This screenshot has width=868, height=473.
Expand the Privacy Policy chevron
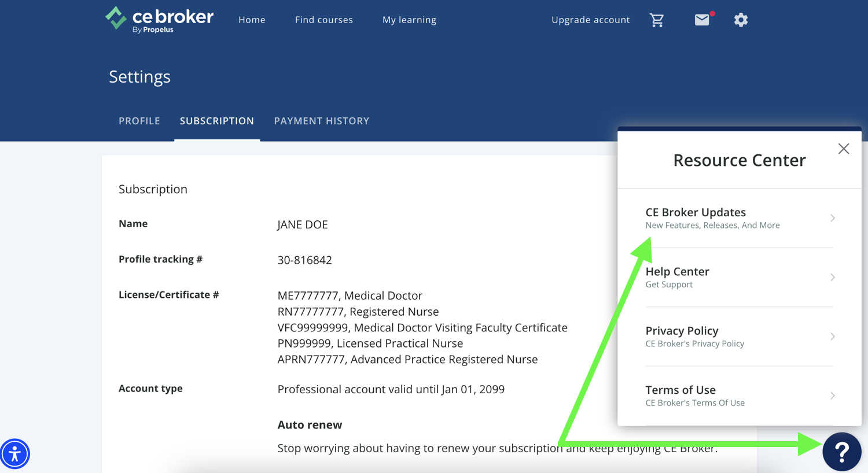tap(833, 337)
